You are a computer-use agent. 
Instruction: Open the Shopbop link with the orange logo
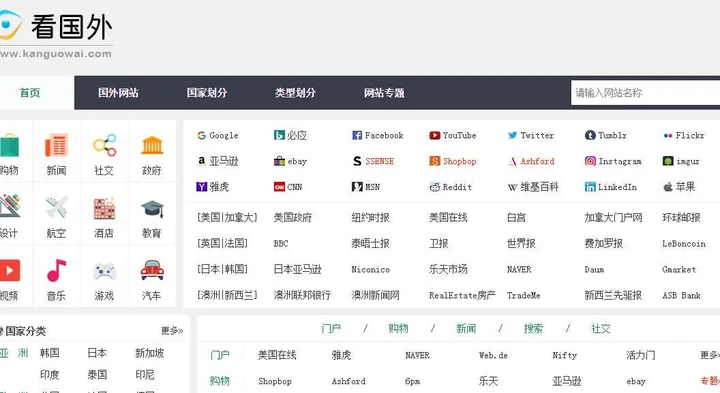(x=459, y=161)
